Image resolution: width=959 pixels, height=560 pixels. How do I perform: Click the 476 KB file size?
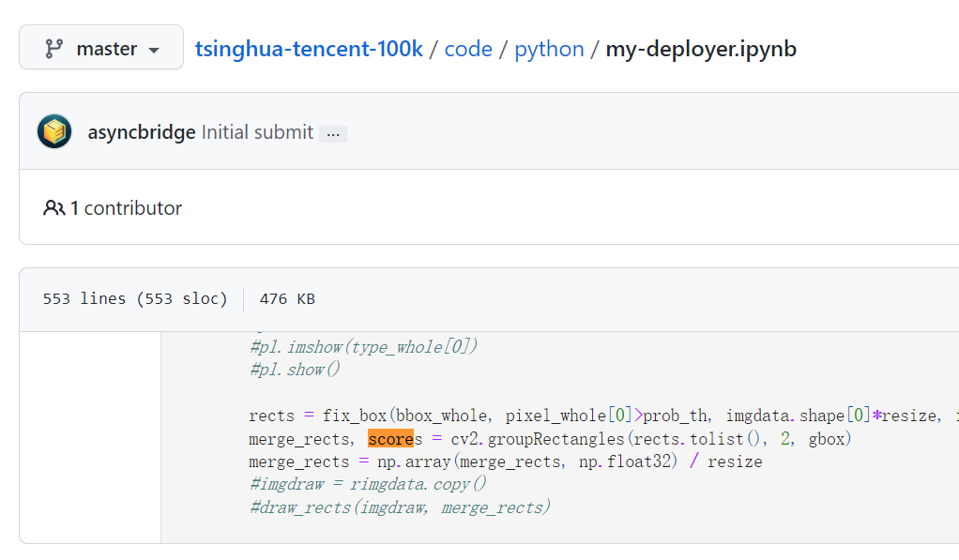point(287,299)
